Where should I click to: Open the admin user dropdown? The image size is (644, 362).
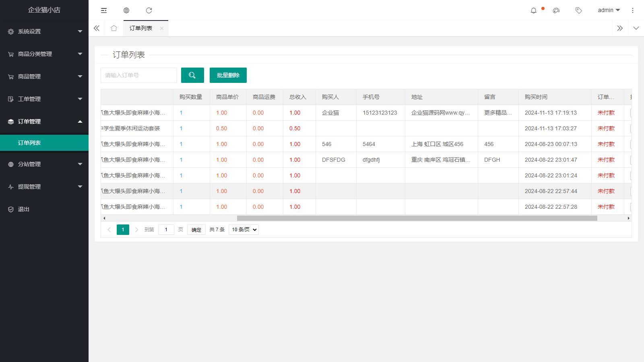pyautogui.click(x=609, y=10)
